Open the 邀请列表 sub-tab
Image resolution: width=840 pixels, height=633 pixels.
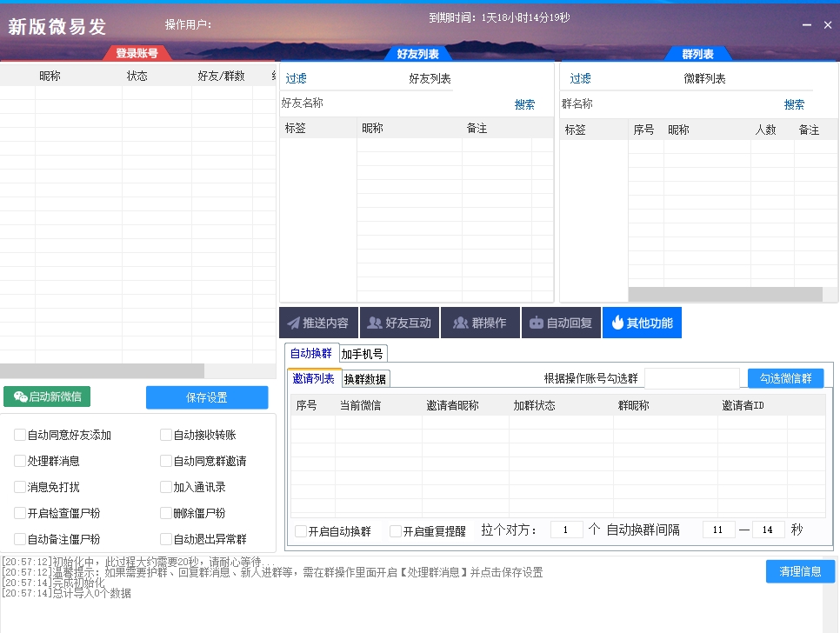pos(313,378)
